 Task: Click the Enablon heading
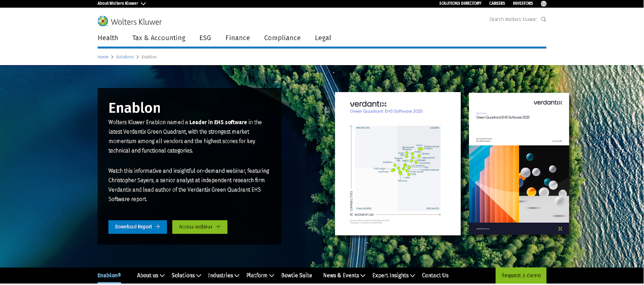click(x=134, y=108)
